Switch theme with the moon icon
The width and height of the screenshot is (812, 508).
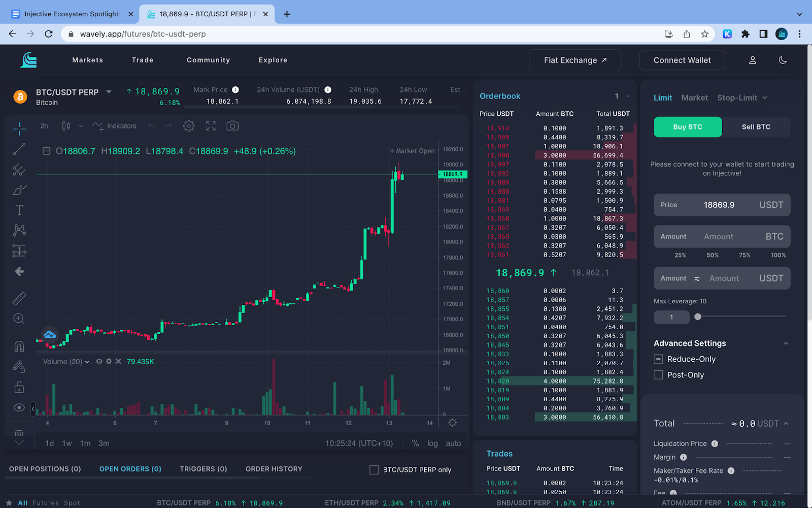[x=783, y=60]
